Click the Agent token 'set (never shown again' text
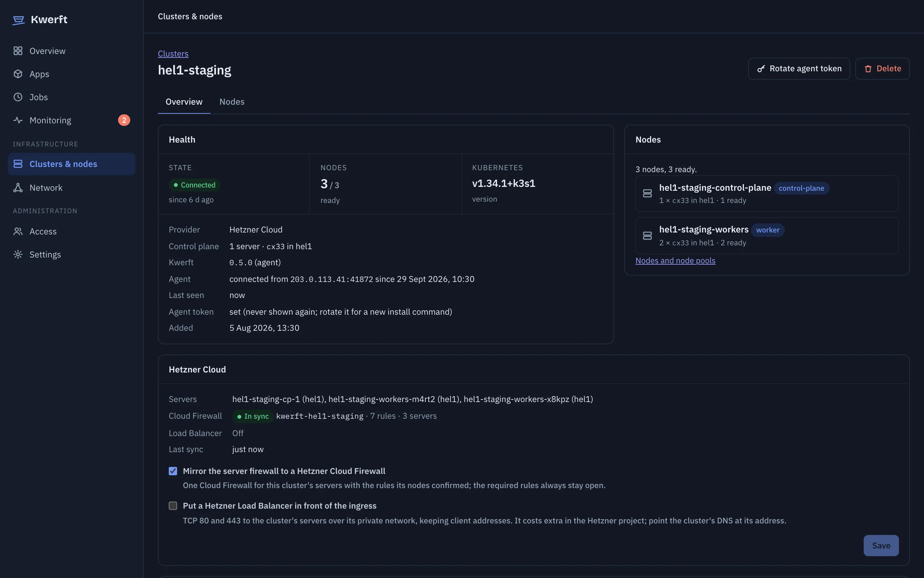 point(341,312)
